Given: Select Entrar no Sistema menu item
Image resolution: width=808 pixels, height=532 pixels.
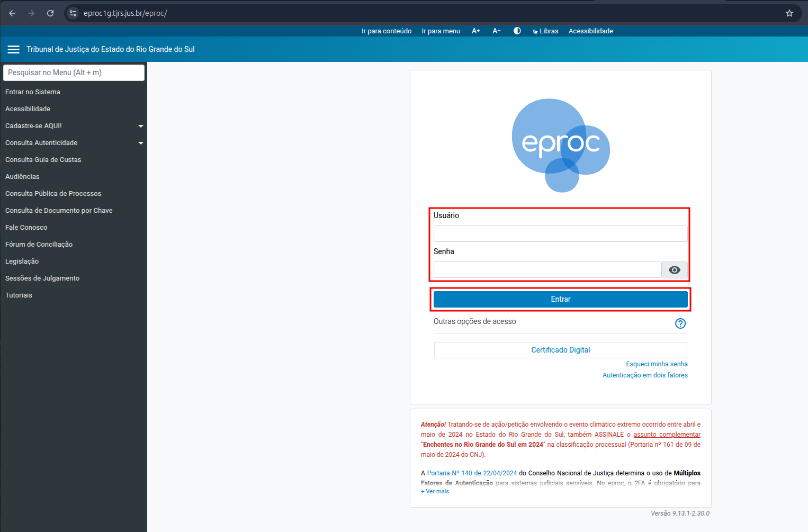Looking at the screenshot, I should pyautogui.click(x=33, y=92).
